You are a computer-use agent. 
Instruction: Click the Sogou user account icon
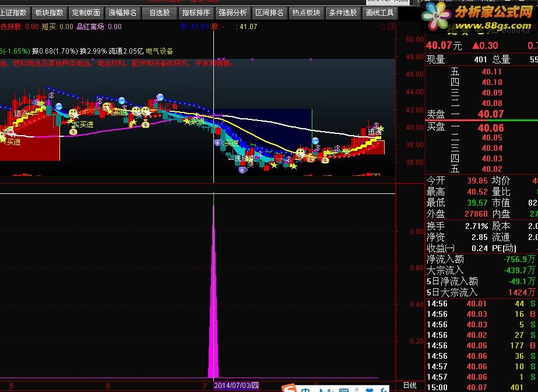pos(357,390)
